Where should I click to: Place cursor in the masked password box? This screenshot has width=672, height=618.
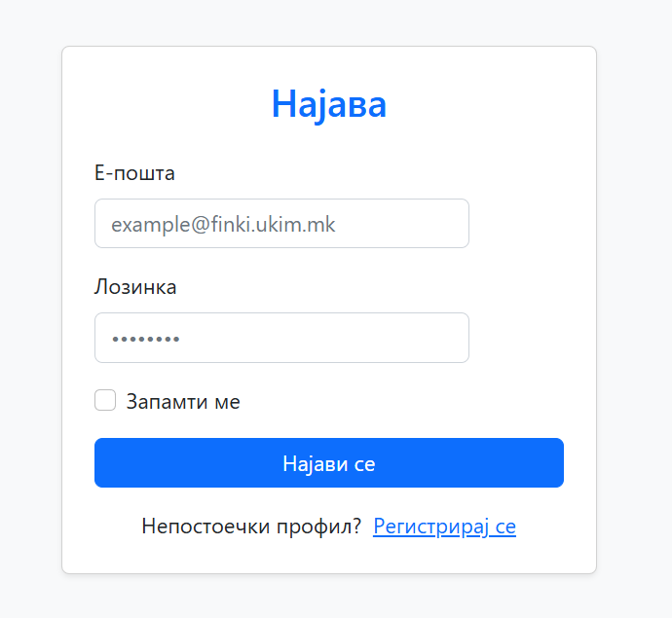(x=281, y=338)
